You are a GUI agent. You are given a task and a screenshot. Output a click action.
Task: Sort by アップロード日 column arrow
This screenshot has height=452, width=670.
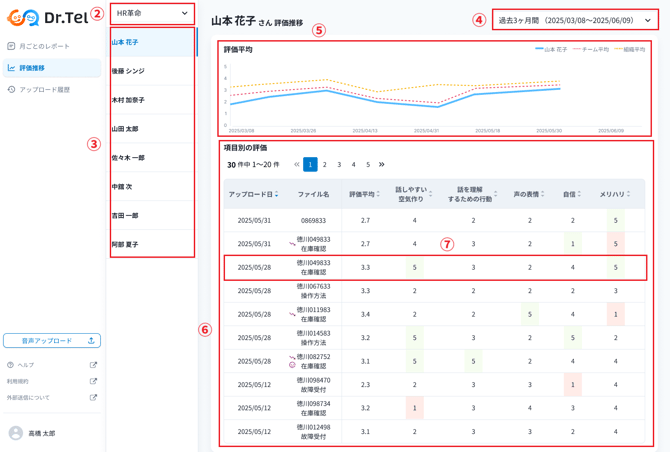(276, 194)
